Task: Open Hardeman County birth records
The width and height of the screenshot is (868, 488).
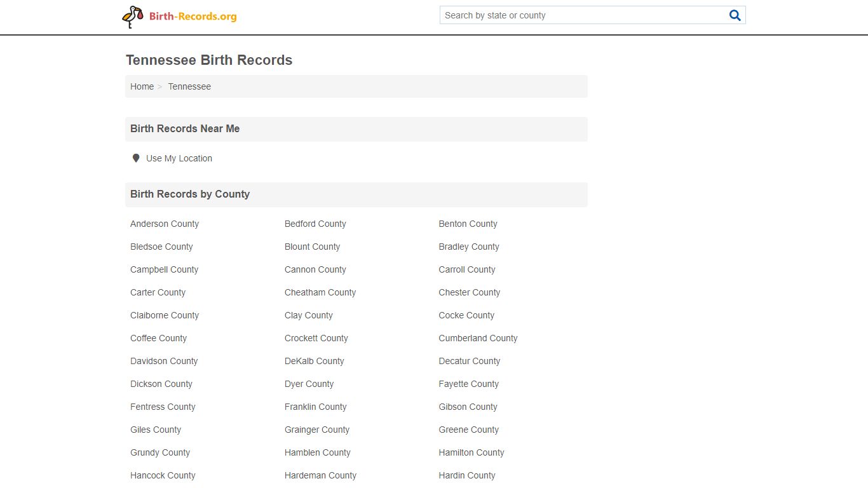Action: point(320,475)
